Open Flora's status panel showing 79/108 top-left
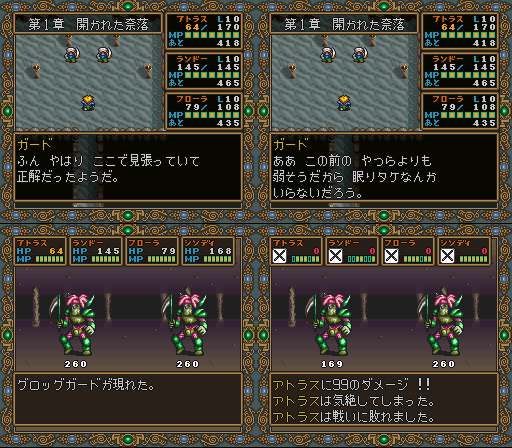Image resolution: width=512 pixels, height=448 pixels. pos(204,111)
